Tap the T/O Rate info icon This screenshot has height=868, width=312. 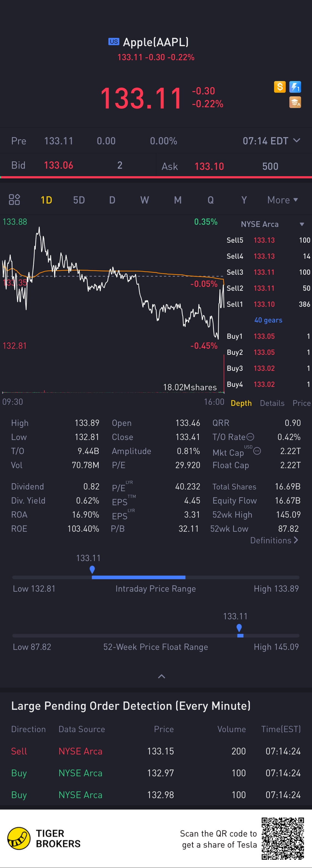250,437
